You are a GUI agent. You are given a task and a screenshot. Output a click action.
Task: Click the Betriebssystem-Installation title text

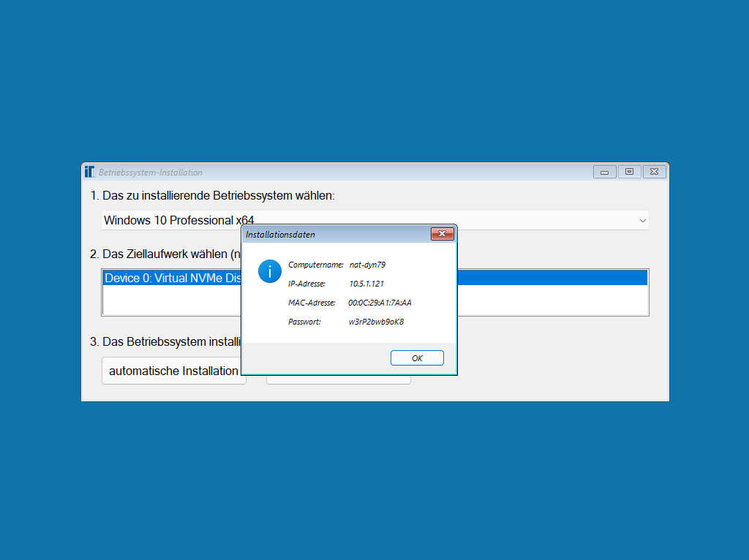151,173
